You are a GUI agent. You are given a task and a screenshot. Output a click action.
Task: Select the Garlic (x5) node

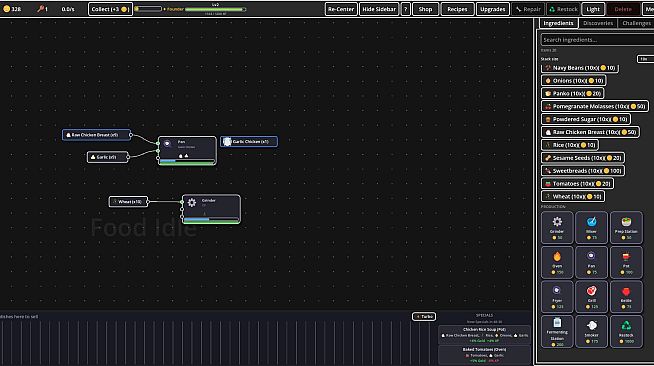108,157
